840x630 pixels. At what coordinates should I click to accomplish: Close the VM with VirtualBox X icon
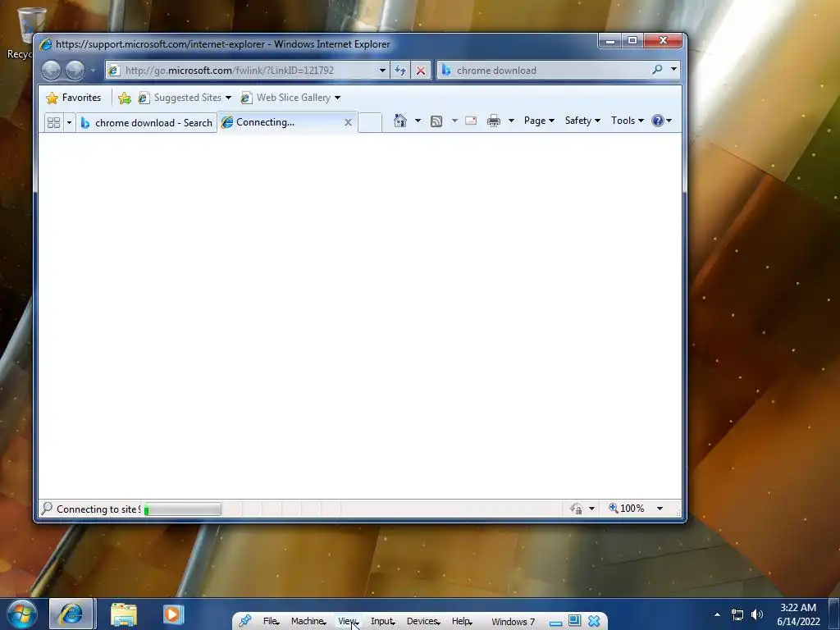tap(594, 621)
